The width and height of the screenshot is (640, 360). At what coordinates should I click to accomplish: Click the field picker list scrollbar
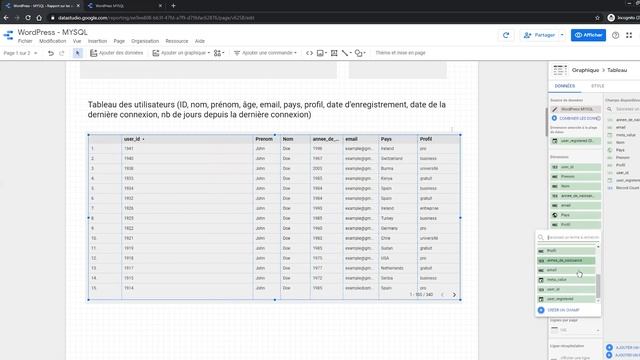coord(598,286)
